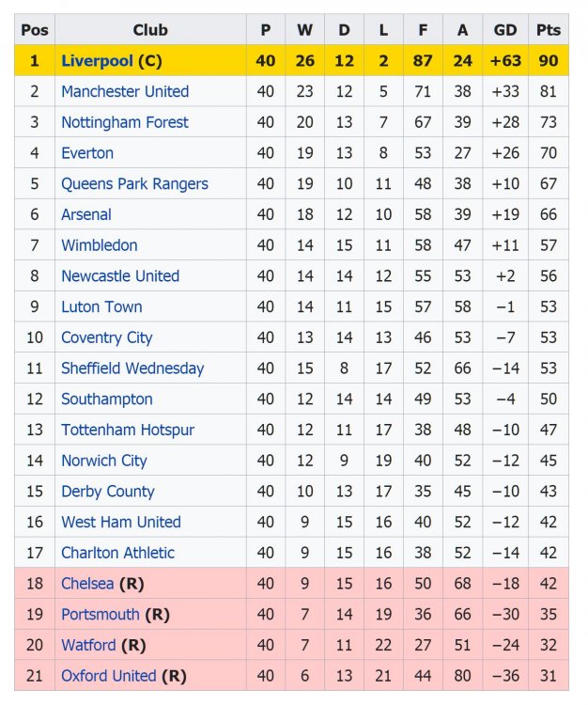Open the West Ham United link

(x=121, y=523)
